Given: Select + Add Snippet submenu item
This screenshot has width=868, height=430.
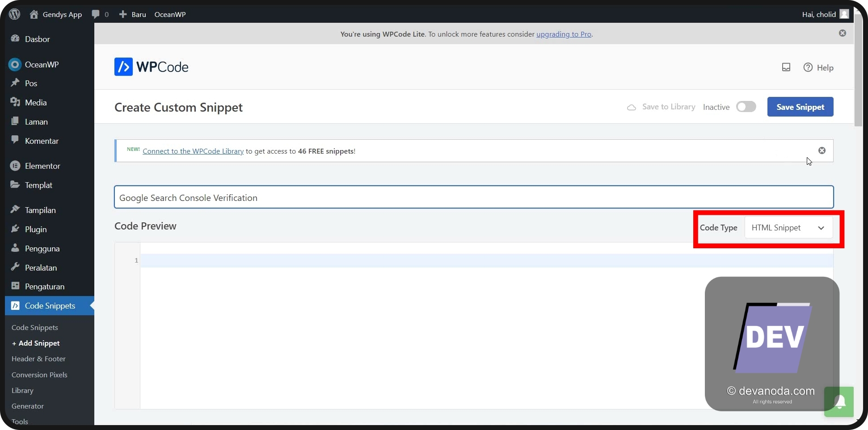Looking at the screenshot, I should [x=36, y=343].
